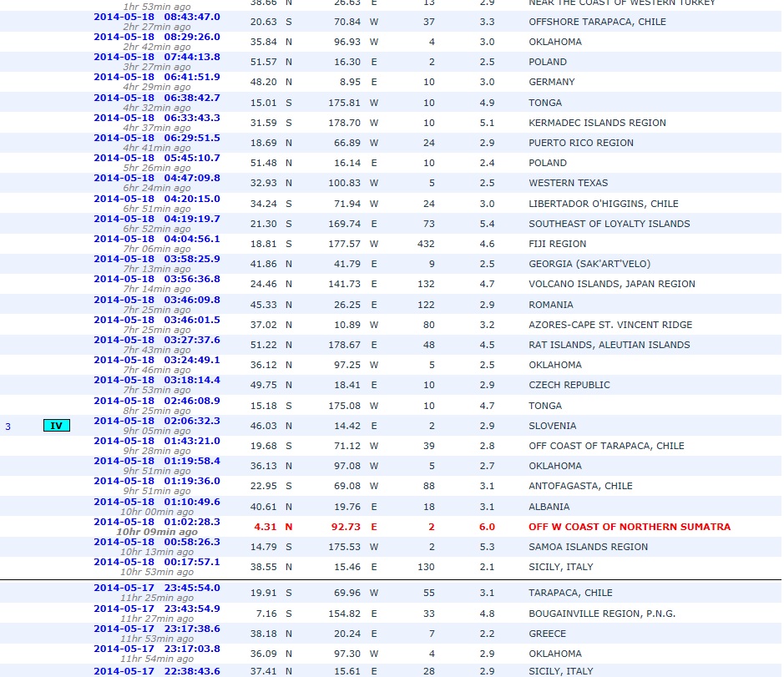Open earthquake 2014-05-18 08:43:47.0 link

point(156,17)
